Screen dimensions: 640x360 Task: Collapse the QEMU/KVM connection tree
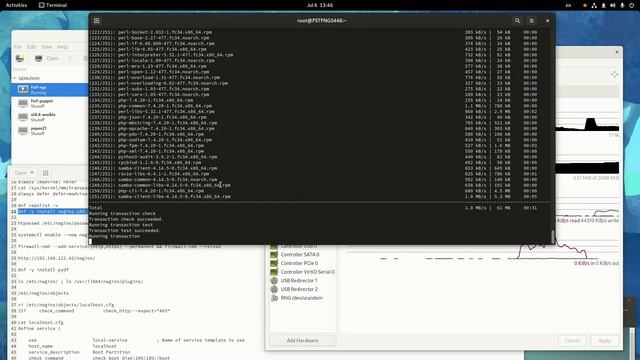click(15, 78)
